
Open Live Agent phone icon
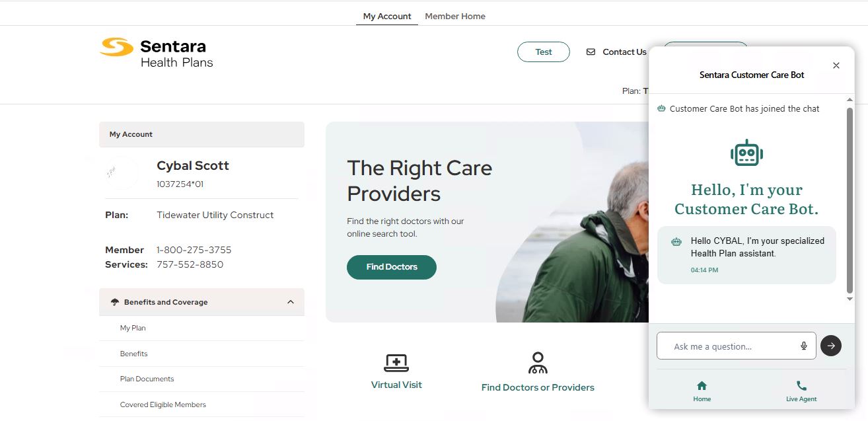[801, 386]
